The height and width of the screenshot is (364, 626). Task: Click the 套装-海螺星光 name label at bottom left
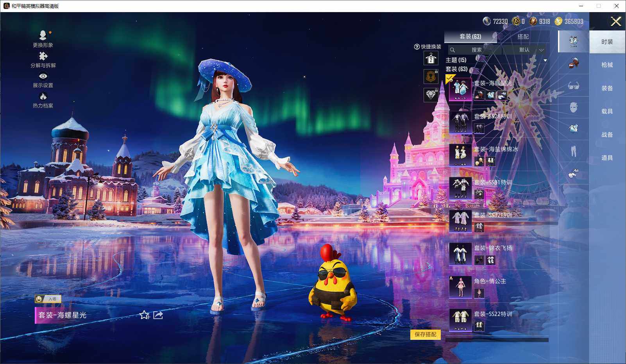[62, 315]
